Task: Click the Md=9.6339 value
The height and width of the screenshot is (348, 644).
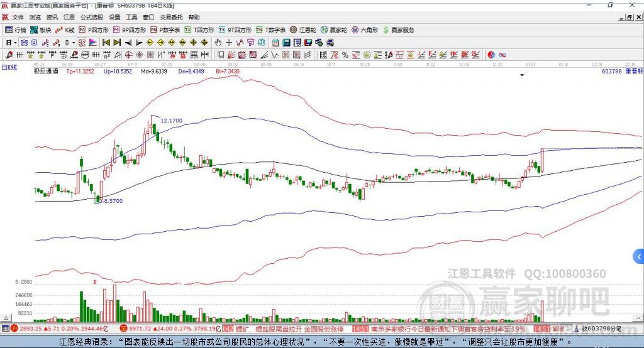Action: (x=154, y=71)
